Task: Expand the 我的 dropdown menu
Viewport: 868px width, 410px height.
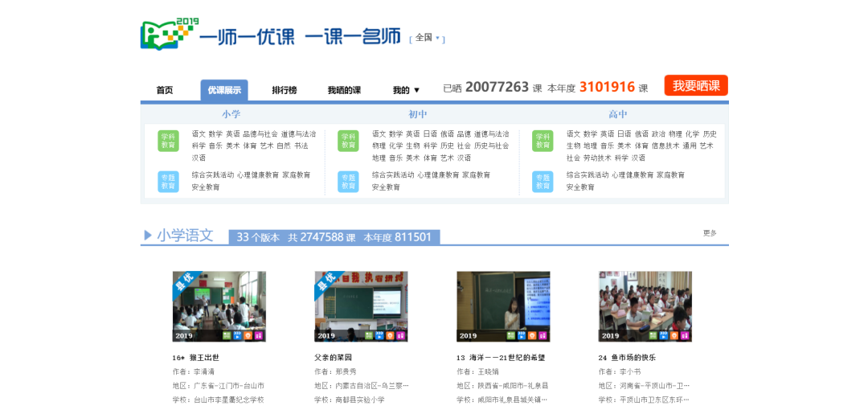Action: point(406,90)
